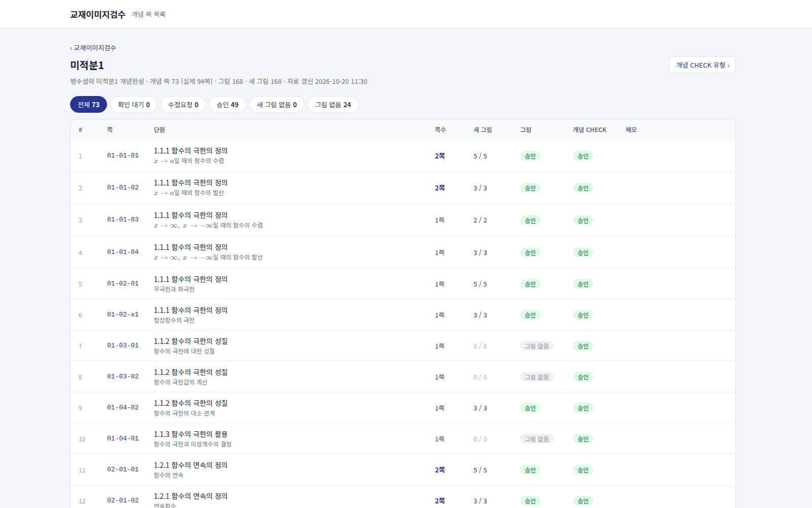Screen dimensions: 812x508
Task: Click the 개념 CHECK 승인 badge in row 01-01-02
Action: click(x=583, y=188)
